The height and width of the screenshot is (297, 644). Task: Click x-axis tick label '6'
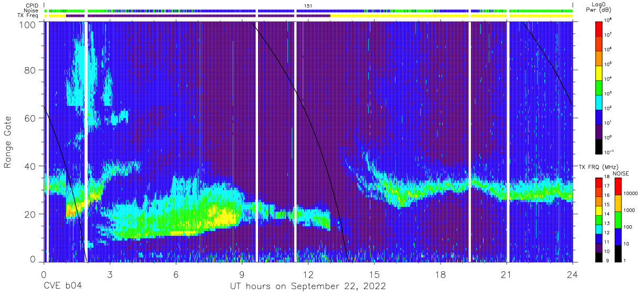(x=176, y=274)
